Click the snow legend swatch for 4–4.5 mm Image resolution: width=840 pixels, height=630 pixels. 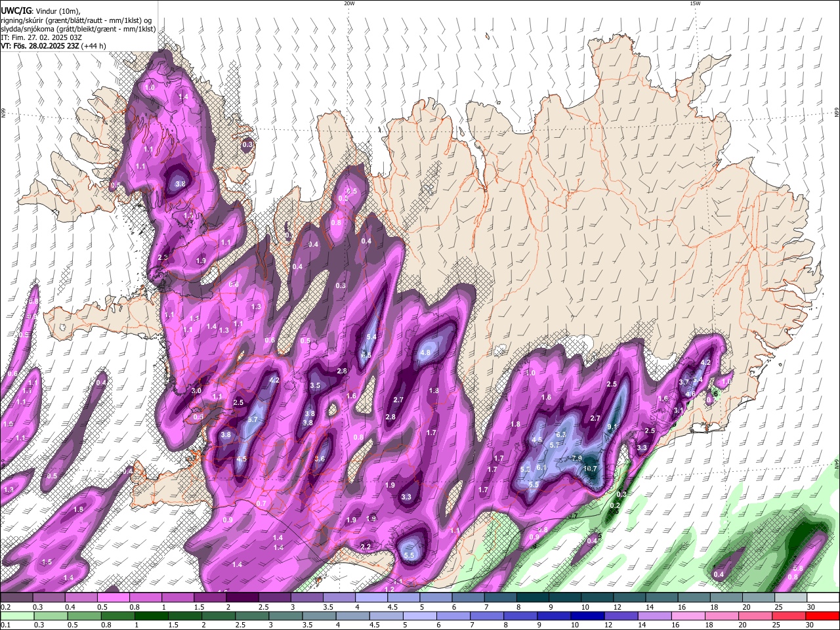(x=371, y=598)
